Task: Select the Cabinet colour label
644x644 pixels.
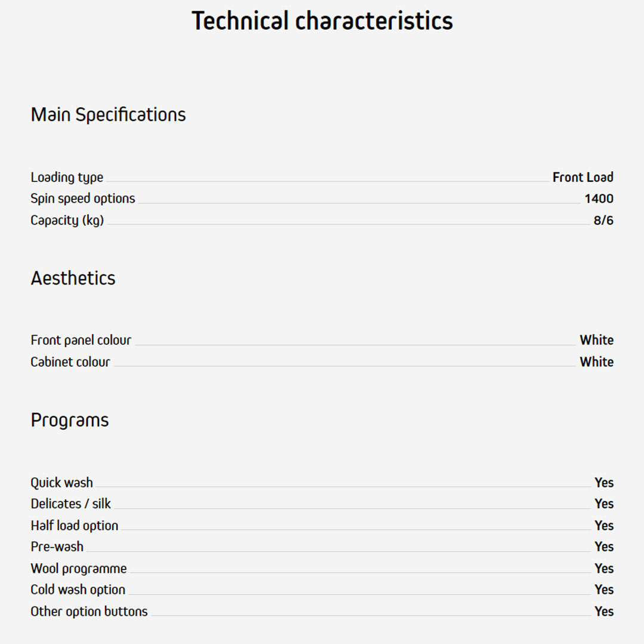Action: [70, 362]
